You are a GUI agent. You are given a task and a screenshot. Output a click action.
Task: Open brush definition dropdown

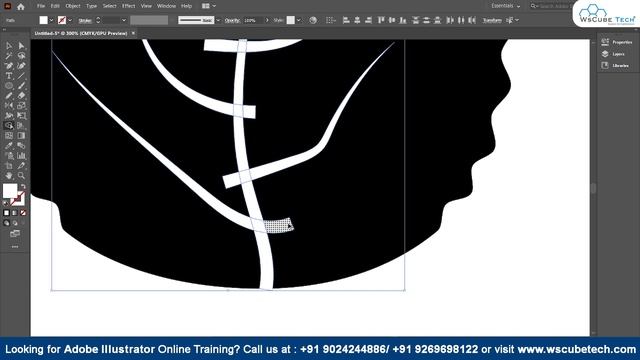coord(218,20)
